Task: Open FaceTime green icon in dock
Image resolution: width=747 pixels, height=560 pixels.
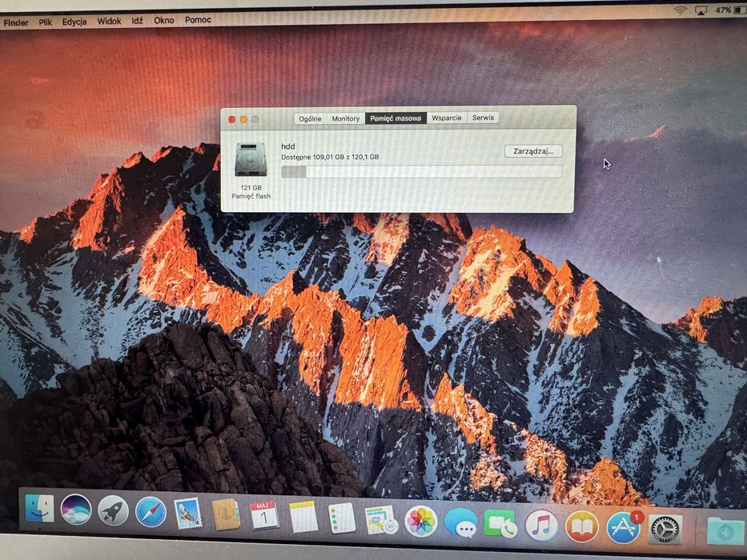Action: click(500, 524)
